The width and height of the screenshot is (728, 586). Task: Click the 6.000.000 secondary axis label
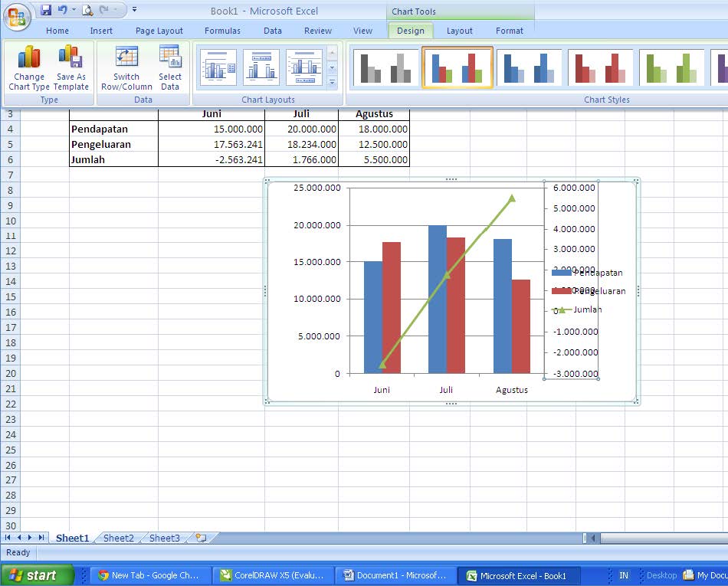pyautogui.click(x=574, y=188)
